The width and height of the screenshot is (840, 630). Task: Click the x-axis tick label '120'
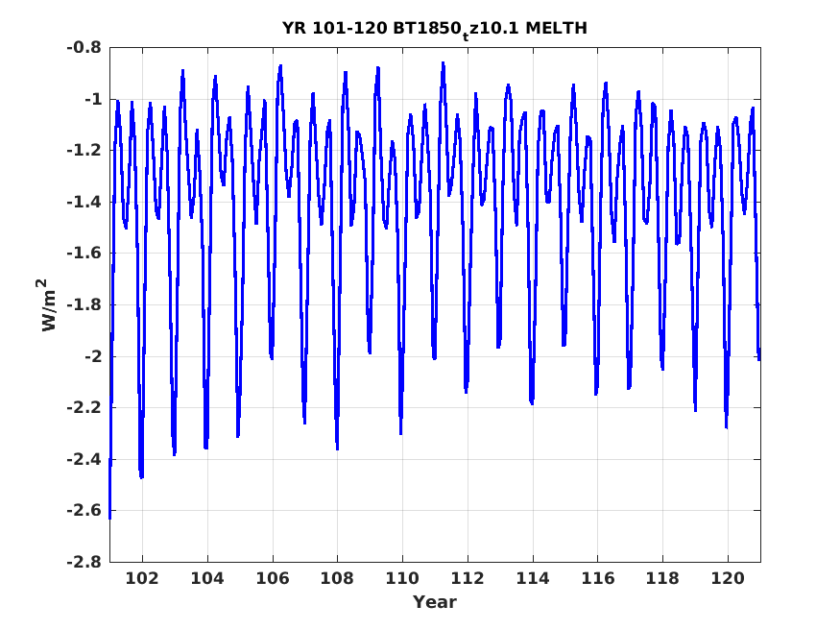pyautogui.click(x=728, y=578)
